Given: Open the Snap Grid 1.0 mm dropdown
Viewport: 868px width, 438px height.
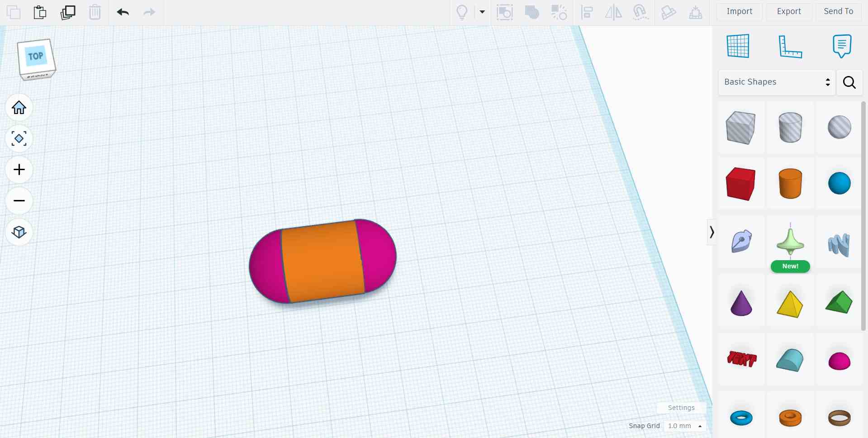Looking at the screenshot, I should pos(685,426).
